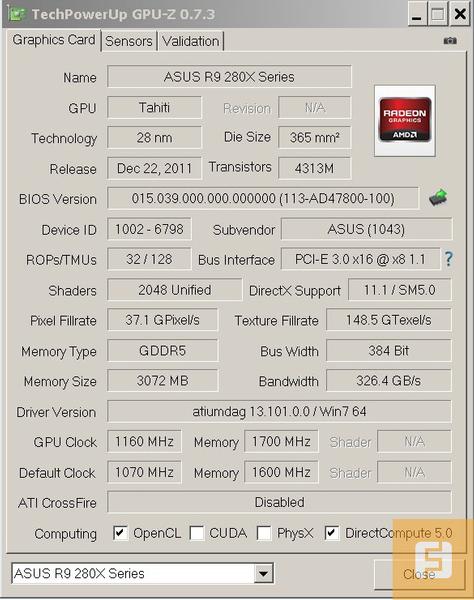This screenshot has height=600, width=474.
Task: Open the Graphics Card tab
Action: [54, 40]
